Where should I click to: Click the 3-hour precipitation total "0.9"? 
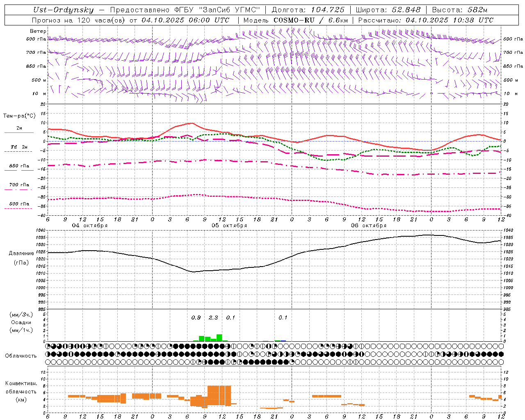pyautogui.click(x=196, y=318)
